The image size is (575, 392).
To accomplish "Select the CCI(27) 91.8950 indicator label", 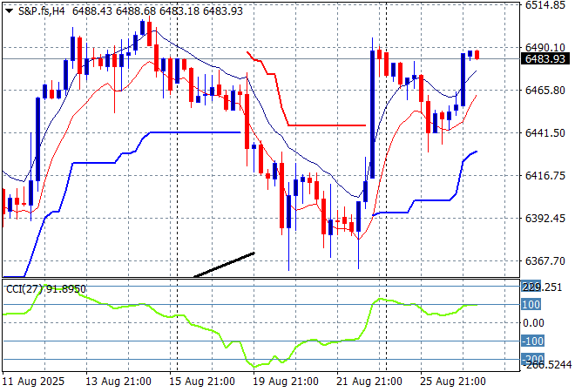I will 46,289.
